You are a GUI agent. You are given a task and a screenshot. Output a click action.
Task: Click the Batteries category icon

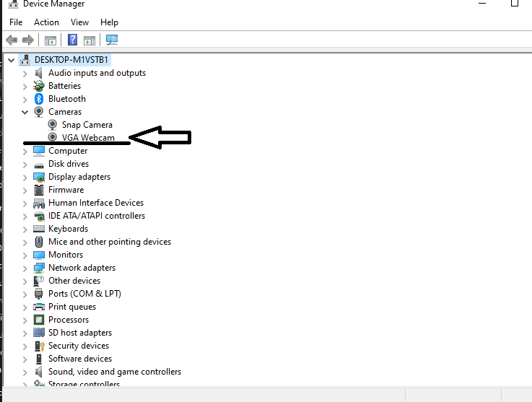[39, 86]
